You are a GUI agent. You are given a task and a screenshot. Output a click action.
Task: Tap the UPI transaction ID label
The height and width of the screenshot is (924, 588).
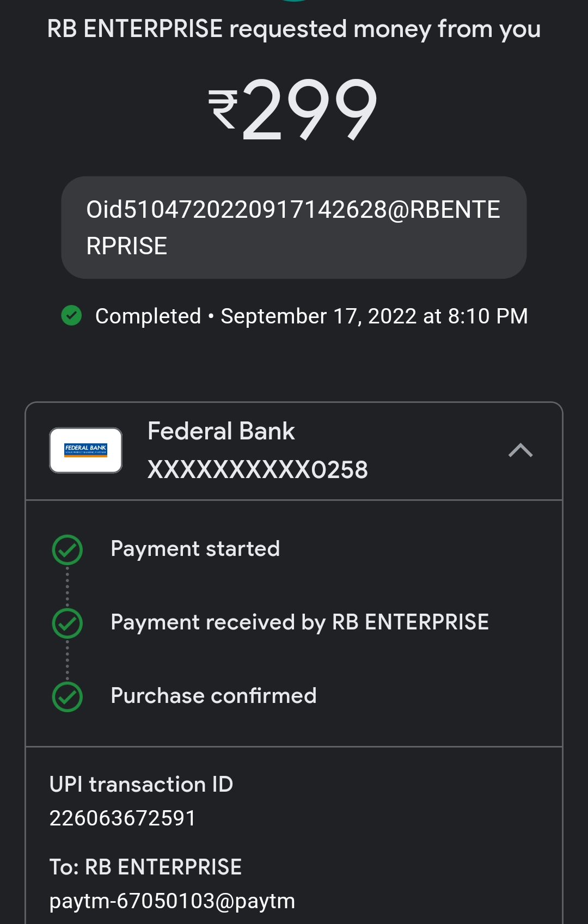coord(141,785)
